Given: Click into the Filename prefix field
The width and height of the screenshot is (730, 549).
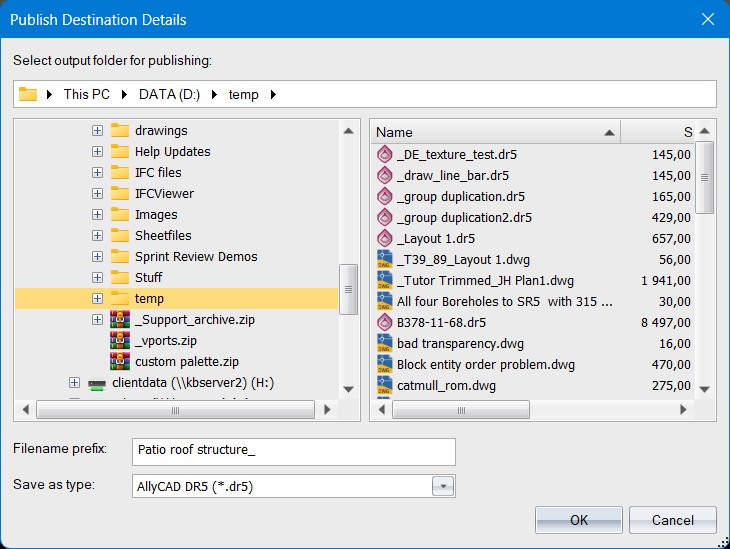Looking at the screenshot, I should pos(293,451).
